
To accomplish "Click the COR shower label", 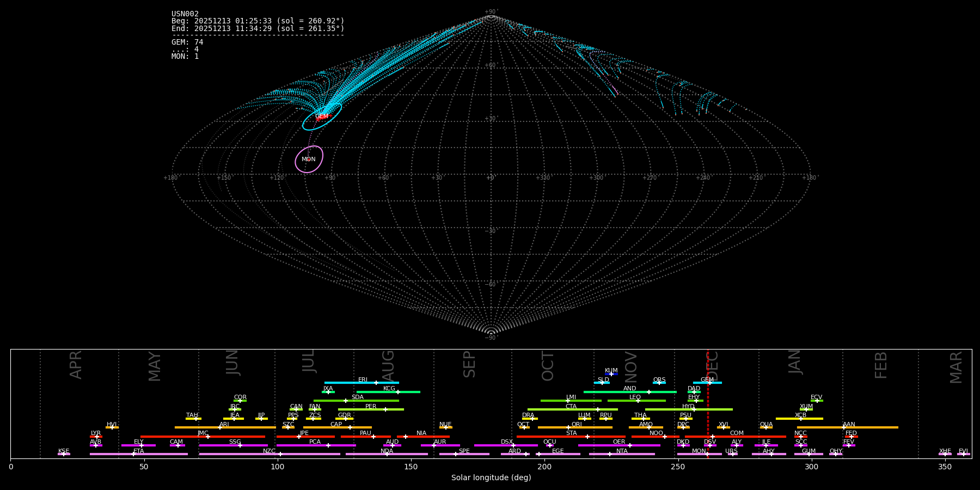I will coord(240,397).
